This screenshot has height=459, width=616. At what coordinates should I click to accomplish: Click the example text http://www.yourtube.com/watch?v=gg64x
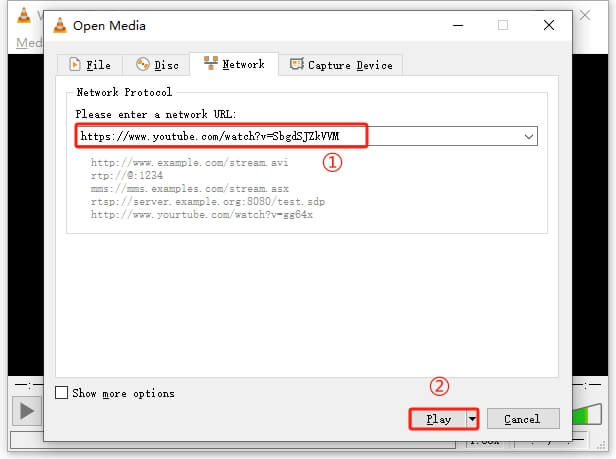(x=202, y=215)
